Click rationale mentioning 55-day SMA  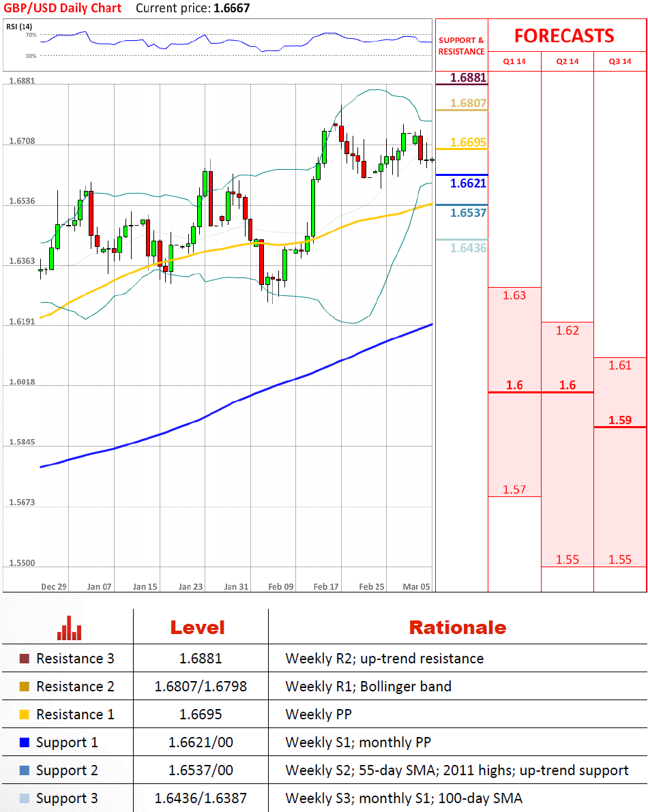(457, 770)
